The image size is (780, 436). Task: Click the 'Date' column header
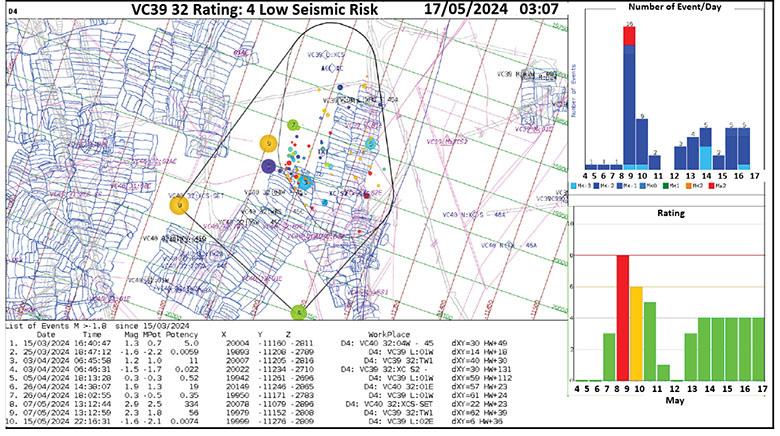[x=46, y=334]
